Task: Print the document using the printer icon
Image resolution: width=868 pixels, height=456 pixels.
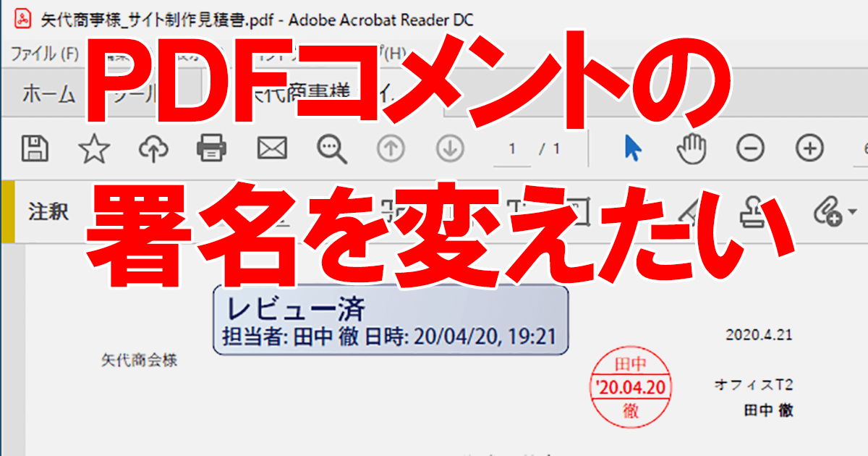Action: [212, 148]
